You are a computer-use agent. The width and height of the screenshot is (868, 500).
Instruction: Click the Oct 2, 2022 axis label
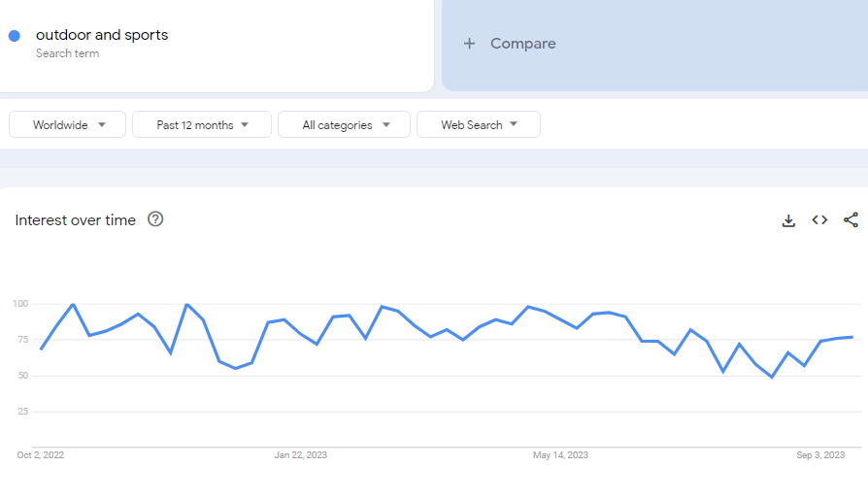[x=41, y=454]
